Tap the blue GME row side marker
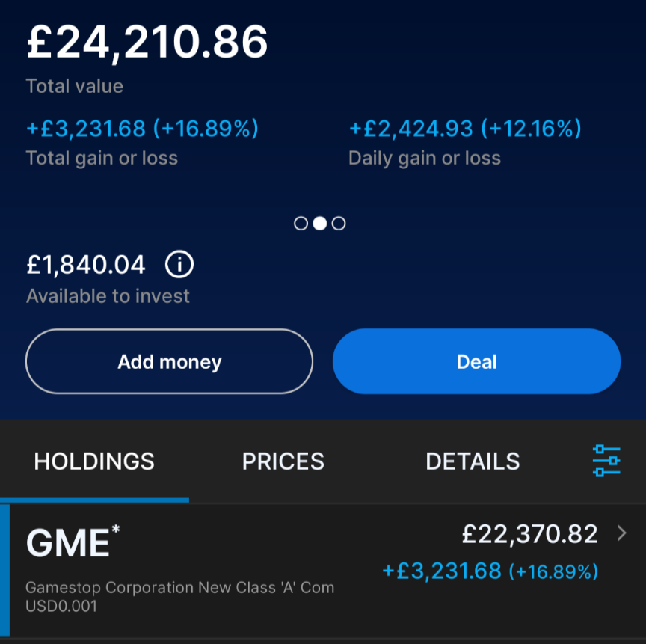 (4, 571)
